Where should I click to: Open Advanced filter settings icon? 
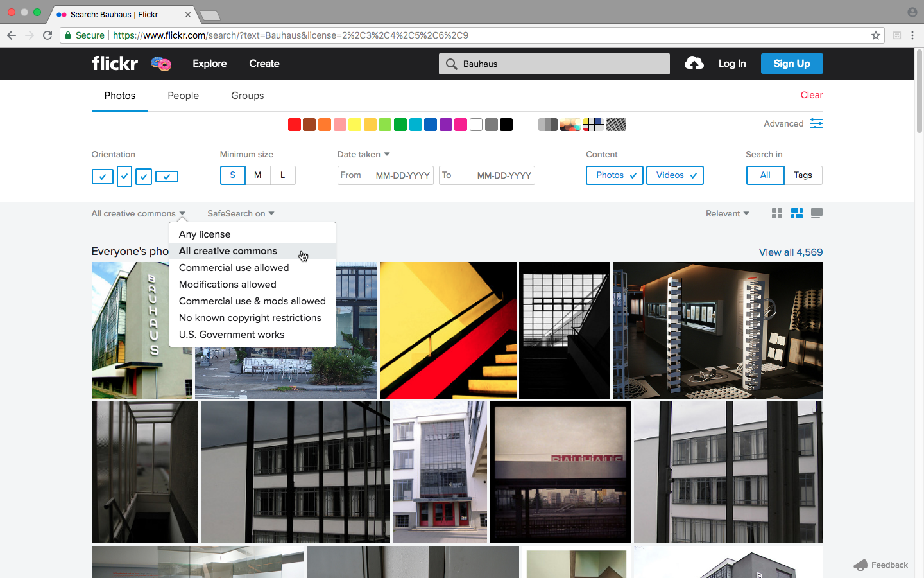[816, 123]
